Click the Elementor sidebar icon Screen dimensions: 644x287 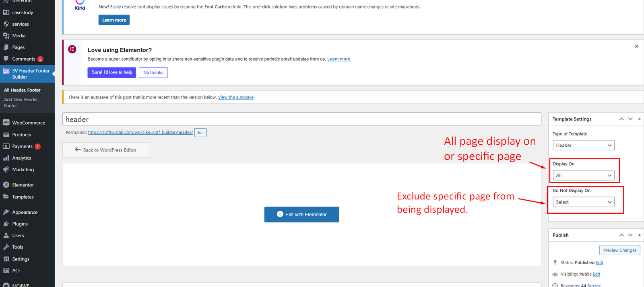(6, 185)
